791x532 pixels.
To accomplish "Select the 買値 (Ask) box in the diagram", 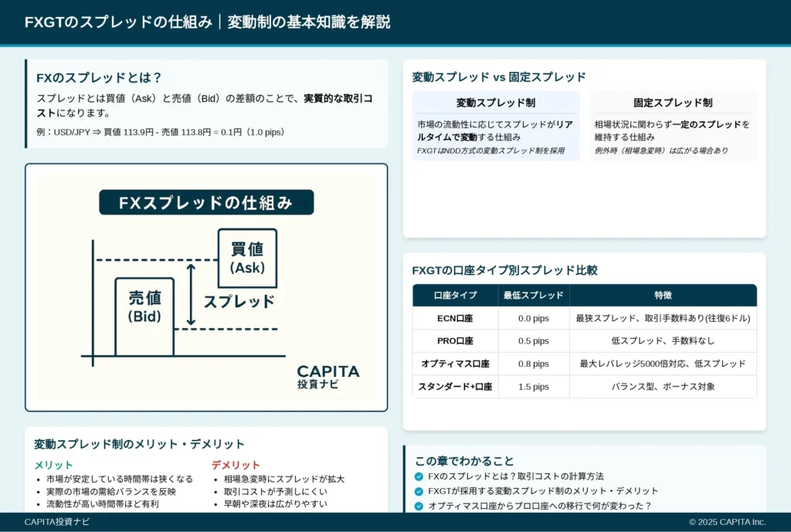I will (247, 258).
